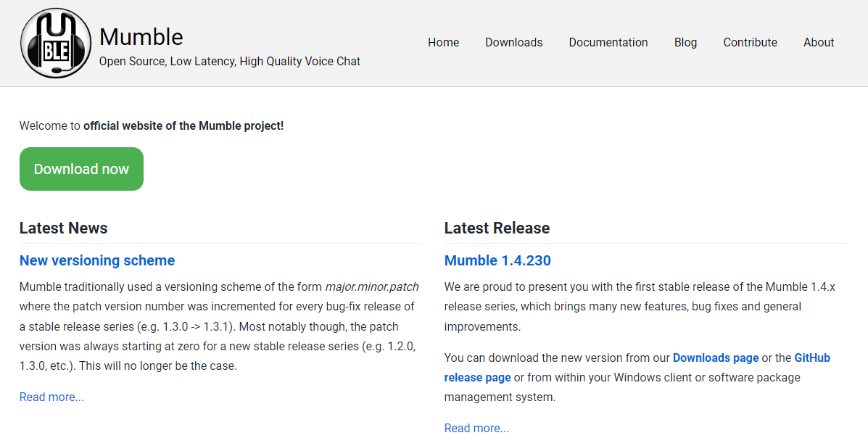Viewport: 868px width, 446px height.
Task: Open the Downloads menu item
Action: pyautogui.click(x=513, y=42)
